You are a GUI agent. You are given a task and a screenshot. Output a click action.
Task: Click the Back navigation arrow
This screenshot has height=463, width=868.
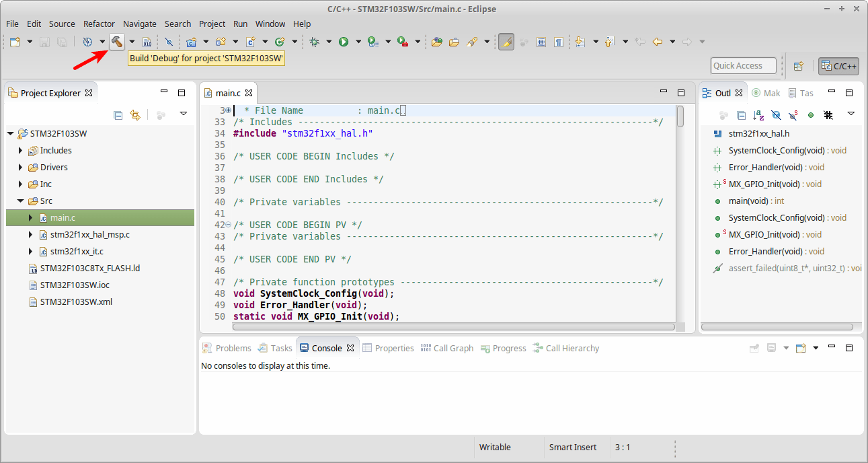[658, 42]
